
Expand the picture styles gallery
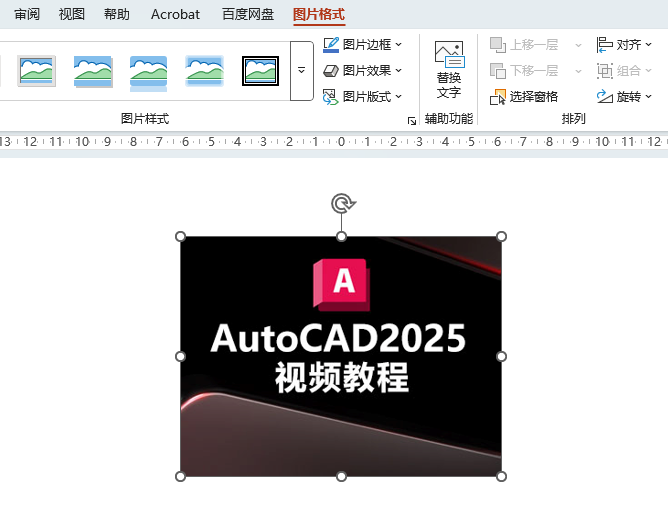pyautogui.click(x=302, y=71)
